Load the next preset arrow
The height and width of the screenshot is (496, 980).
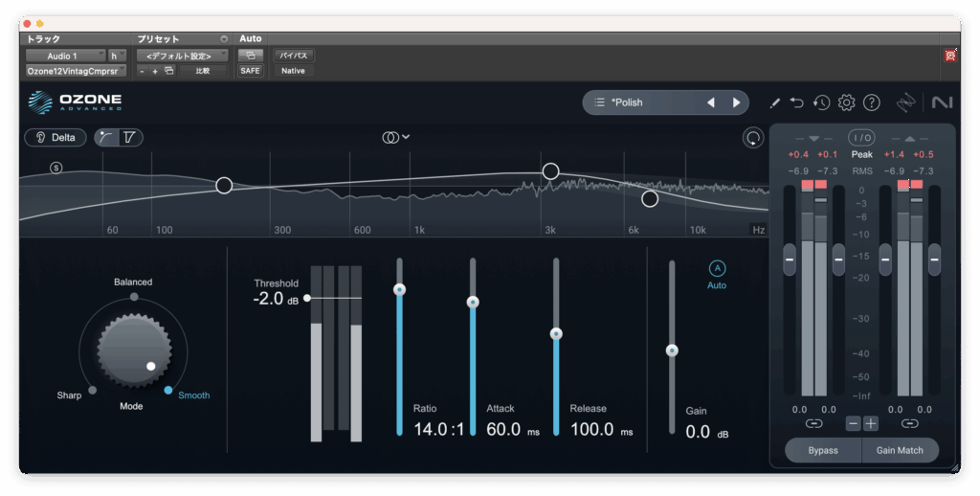736,102
